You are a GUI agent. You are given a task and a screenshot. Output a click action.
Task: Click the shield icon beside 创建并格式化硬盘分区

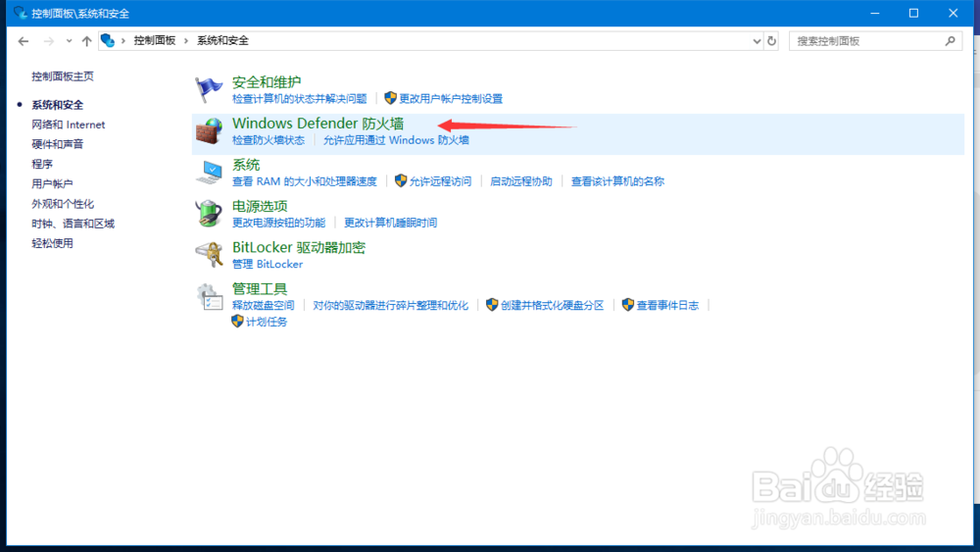click(x=492, y=305)
